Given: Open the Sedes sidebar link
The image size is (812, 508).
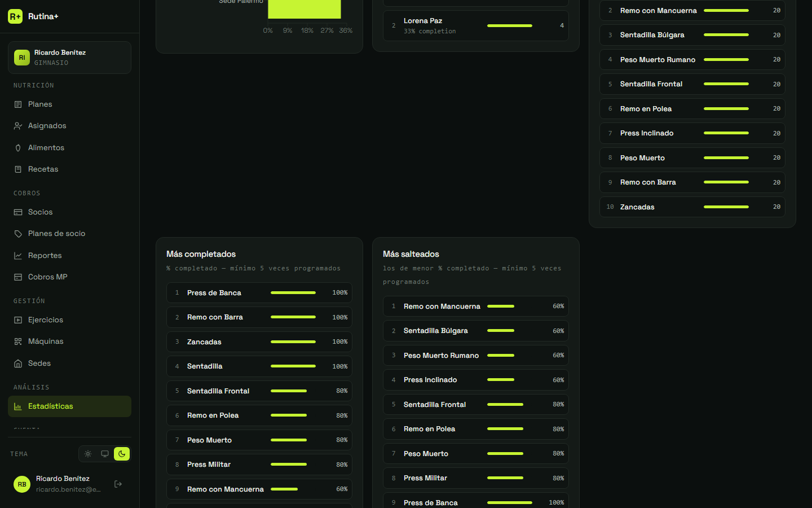Looking at the screenshot, I should point(69,364).
